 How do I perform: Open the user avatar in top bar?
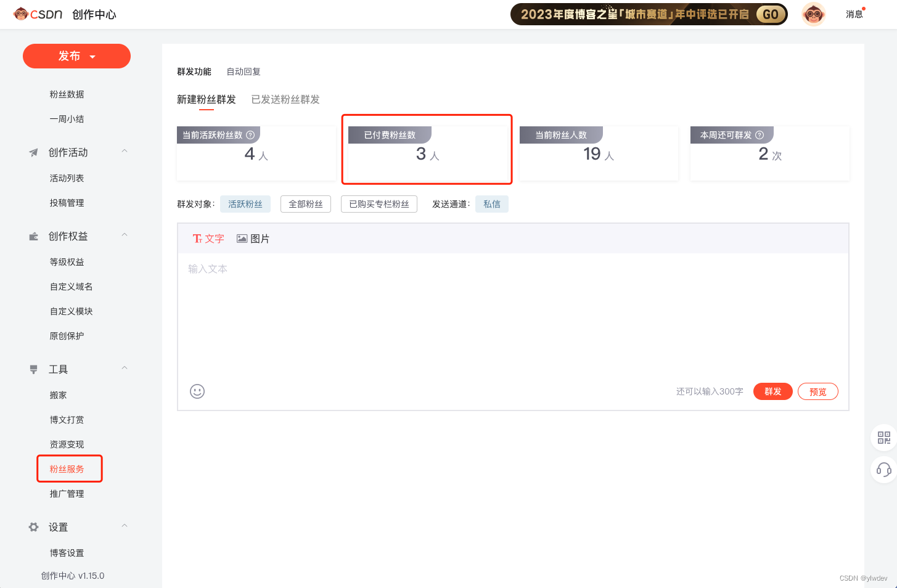814,14
